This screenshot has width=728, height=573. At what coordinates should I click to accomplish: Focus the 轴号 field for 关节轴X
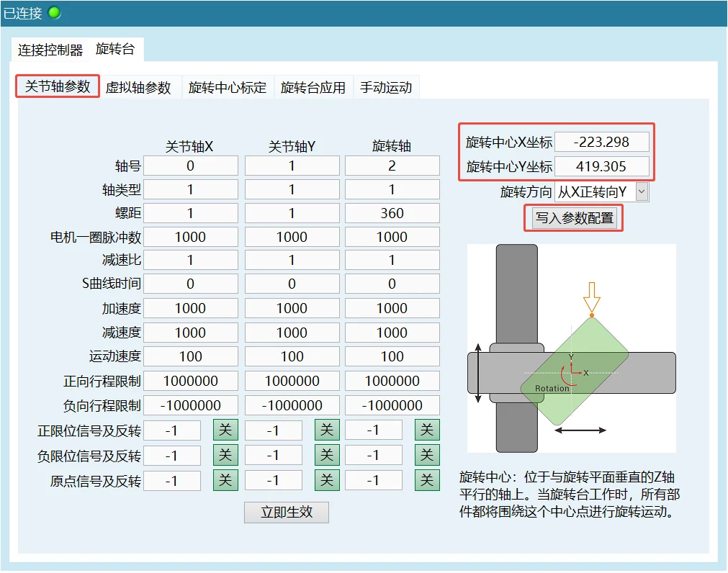pyautogui.click(x=190, y=166)
